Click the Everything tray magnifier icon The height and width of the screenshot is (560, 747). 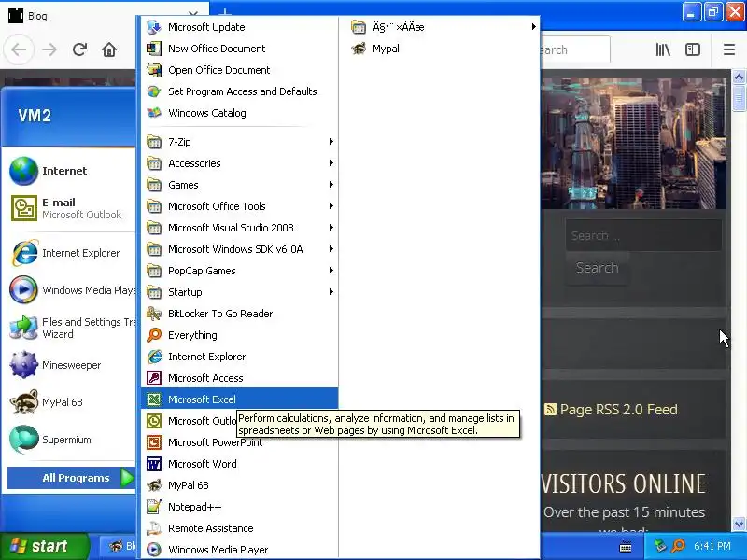678,546
